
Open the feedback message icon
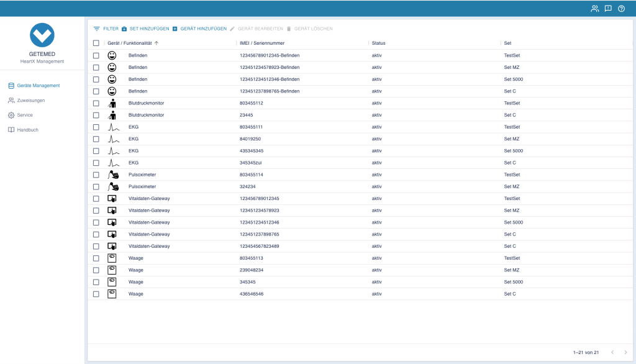[608, 9]
